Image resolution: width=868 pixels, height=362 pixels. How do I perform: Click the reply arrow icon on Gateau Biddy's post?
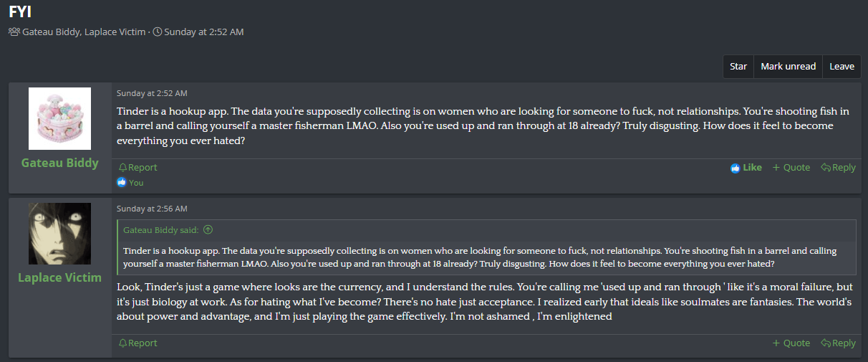pos(826,168)
